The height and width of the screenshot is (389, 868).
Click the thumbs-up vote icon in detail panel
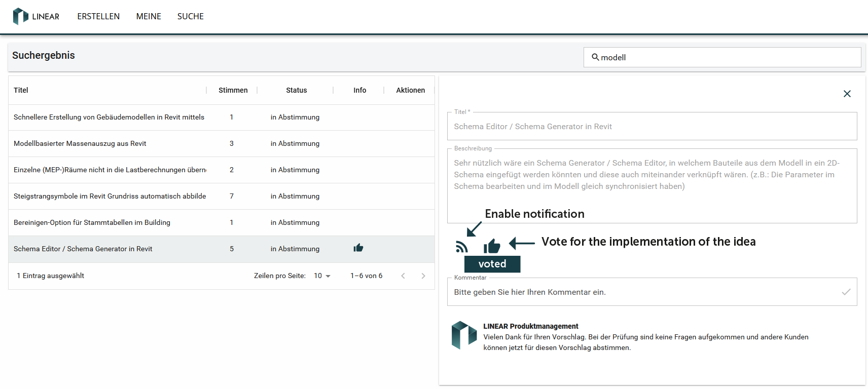[492, 246]
